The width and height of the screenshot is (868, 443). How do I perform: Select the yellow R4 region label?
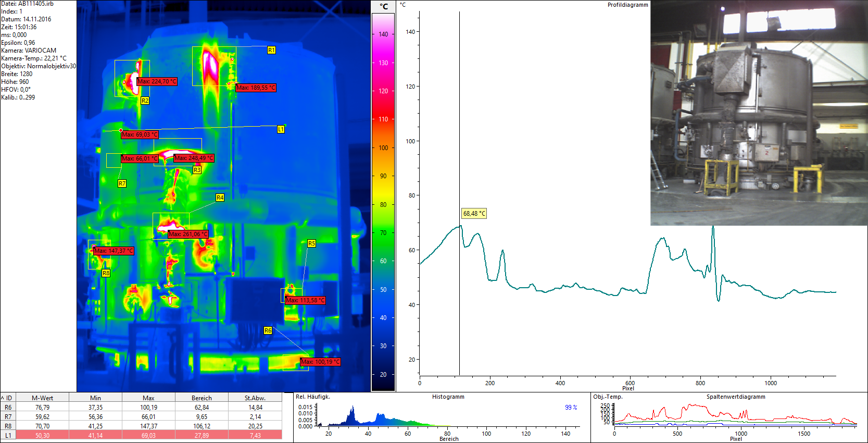(x=220, y=198)
